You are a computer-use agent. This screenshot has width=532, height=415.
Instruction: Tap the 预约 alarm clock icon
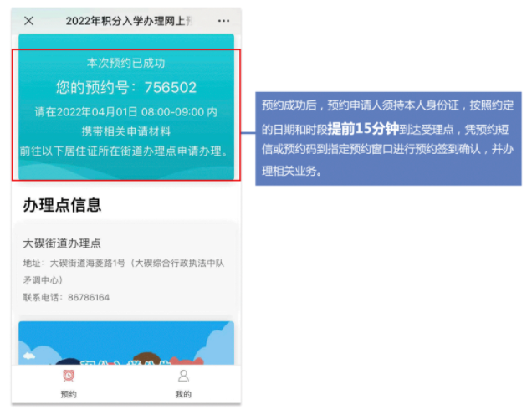(69, 376)
